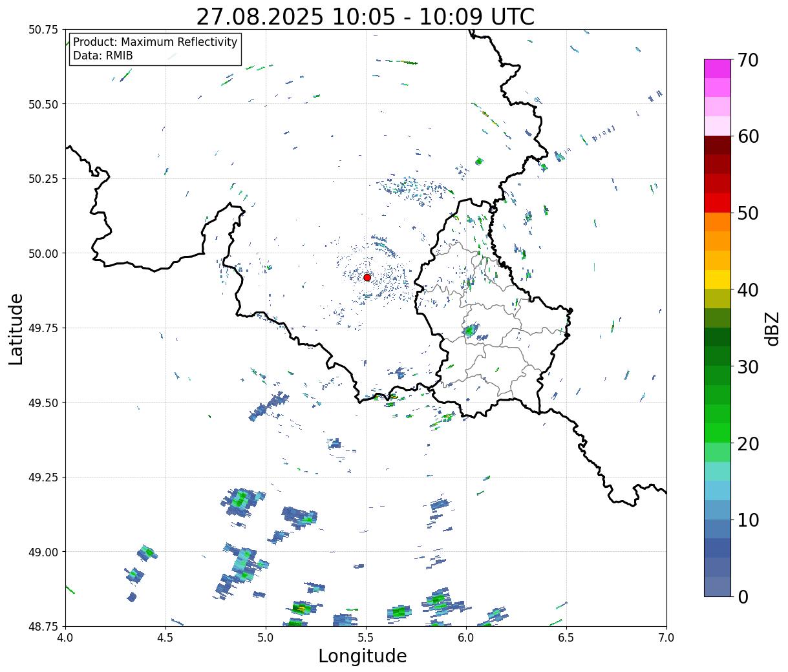The image size is (788, 672).
Task: Click the 'dBZ' colorbar label
Action: [x=772, y=328]
